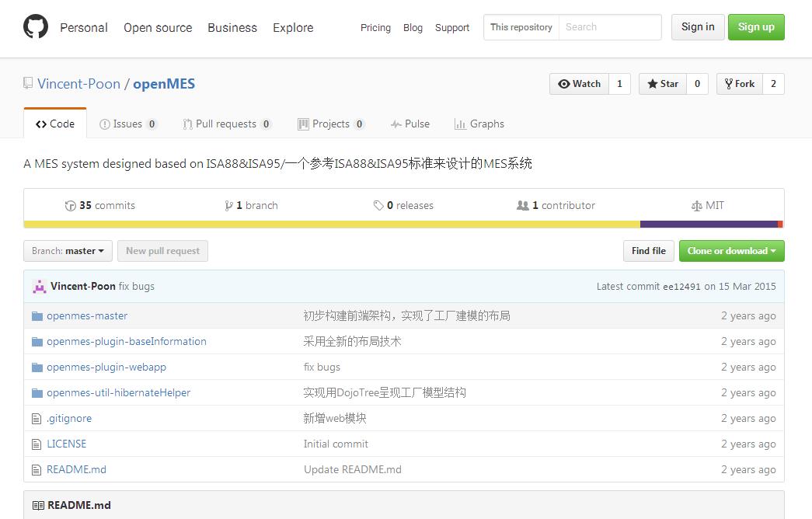Click the folder icon of openmes-util-hibernateHelper
Screen dimensions: 812x519
coord(37,392)
